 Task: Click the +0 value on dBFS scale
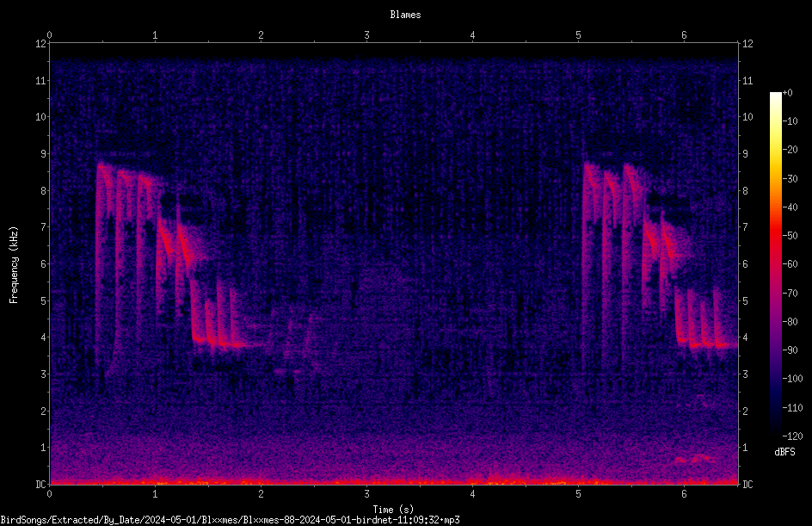pyautogui.click(x=787, y=92)
